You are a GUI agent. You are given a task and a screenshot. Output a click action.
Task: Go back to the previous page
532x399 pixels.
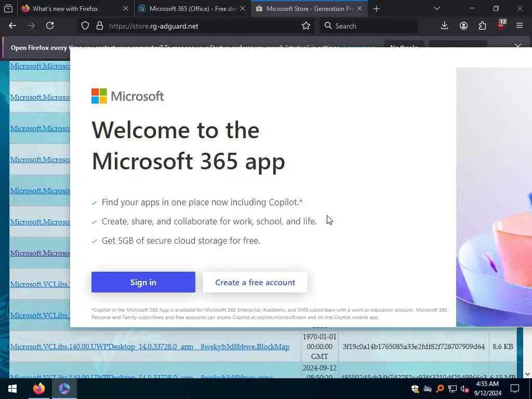(x=12, y=26)
